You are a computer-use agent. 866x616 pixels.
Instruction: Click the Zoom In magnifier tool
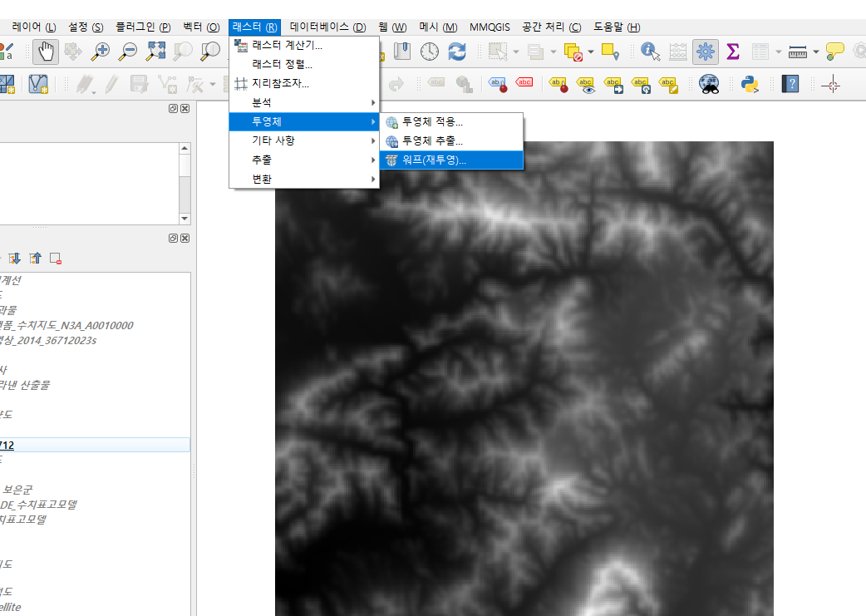[x=100, y=52]
